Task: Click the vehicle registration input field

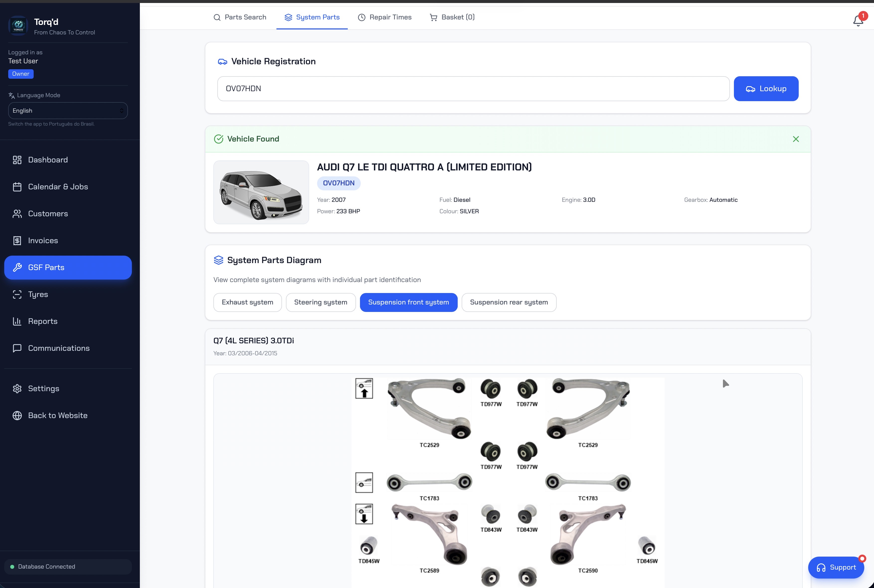Action: click(x=473, y=89)
